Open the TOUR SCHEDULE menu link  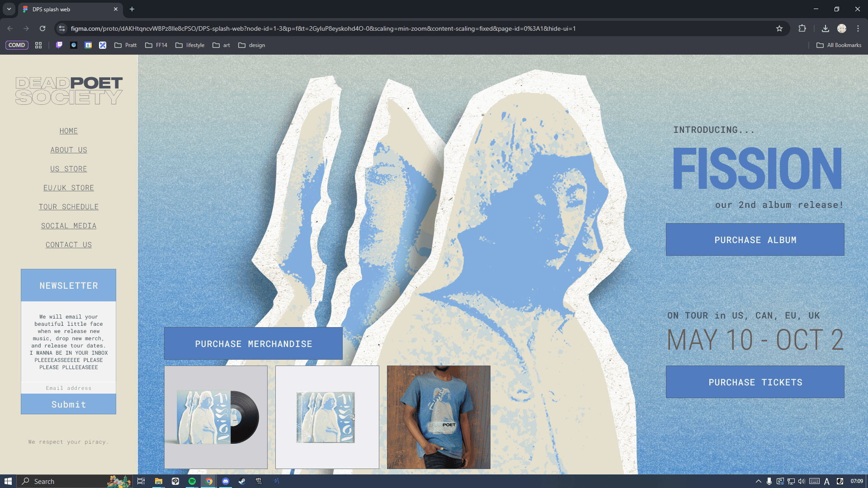(69, 207)
